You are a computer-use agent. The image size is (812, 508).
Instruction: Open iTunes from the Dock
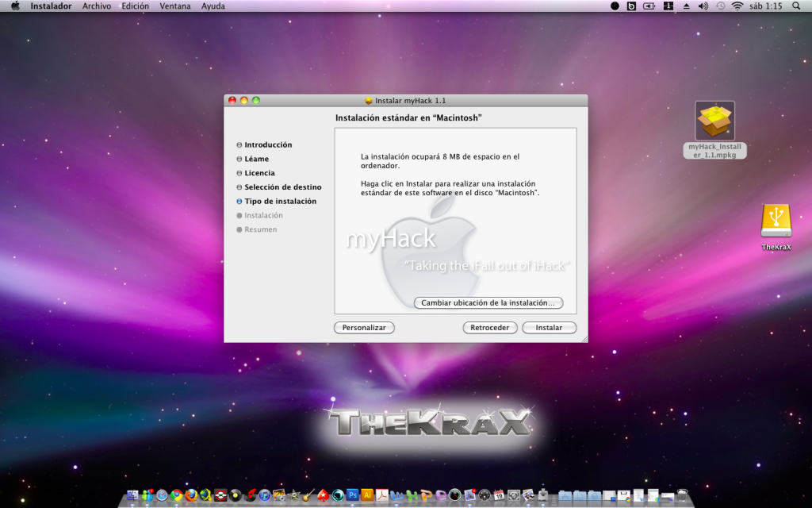[x=265, y=495]
